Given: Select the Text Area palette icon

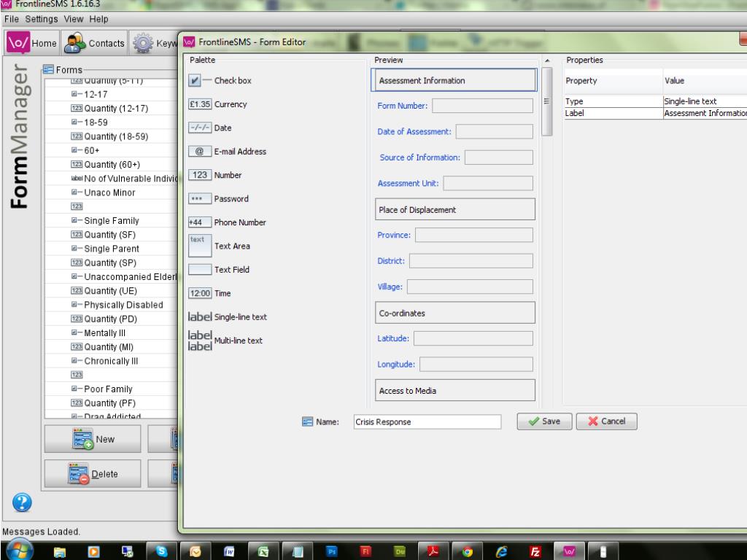Looking at the screenshot, I should click(x=200, y=246).
